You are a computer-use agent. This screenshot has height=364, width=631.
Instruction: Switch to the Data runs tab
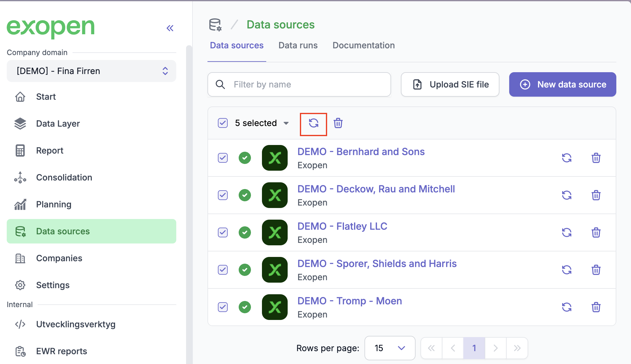tap(298, 45)
